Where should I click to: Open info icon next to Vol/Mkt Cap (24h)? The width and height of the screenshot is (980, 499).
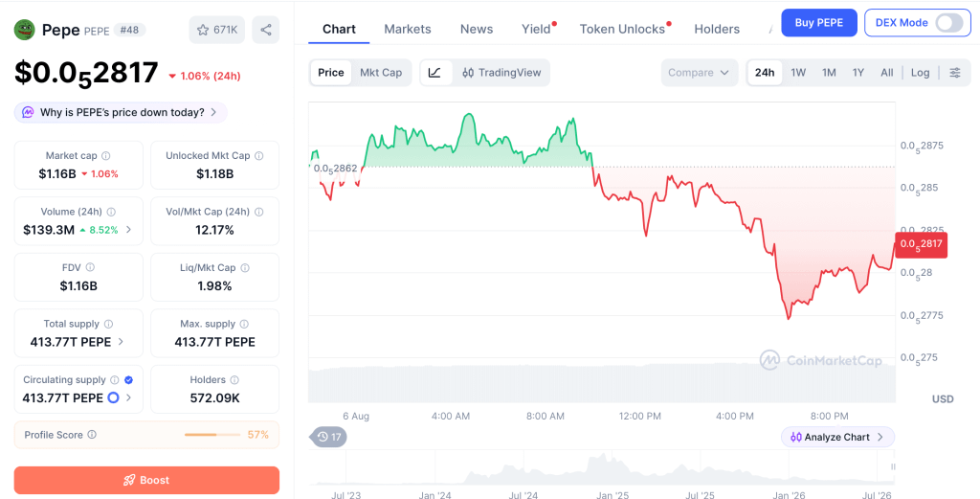click(x=258, y=212)
